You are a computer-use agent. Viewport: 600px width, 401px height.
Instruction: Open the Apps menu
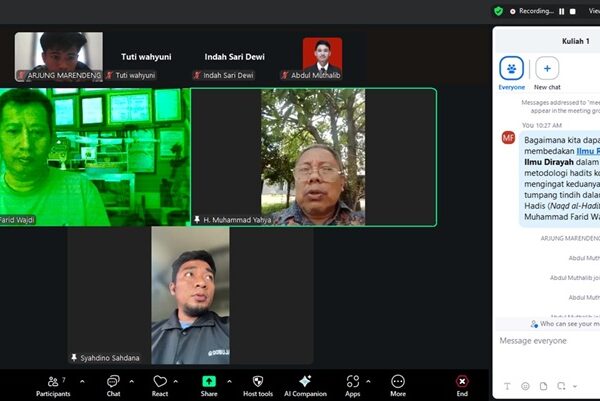[352, 386]
